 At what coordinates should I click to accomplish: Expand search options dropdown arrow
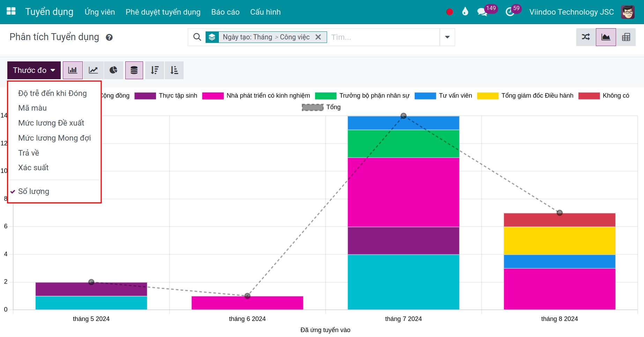[447, 37]
